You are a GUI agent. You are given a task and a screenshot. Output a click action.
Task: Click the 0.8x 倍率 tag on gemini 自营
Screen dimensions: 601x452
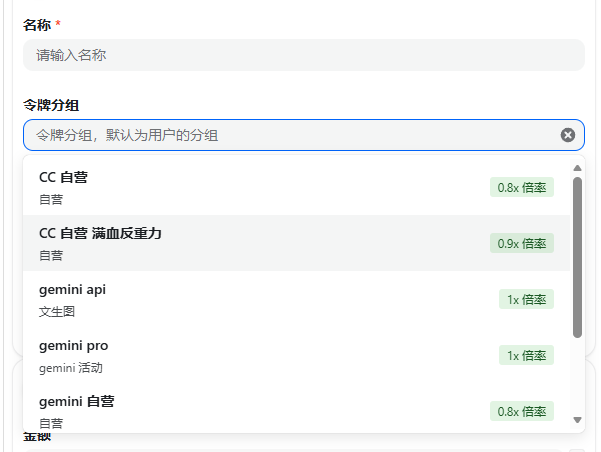point(522,411)
